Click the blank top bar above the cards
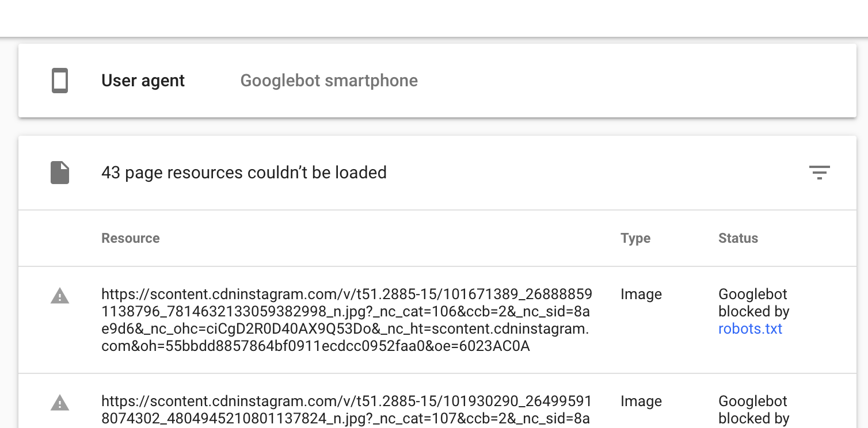Image resolution: width=868 pixels, height=428 pixels. point(434,17)
